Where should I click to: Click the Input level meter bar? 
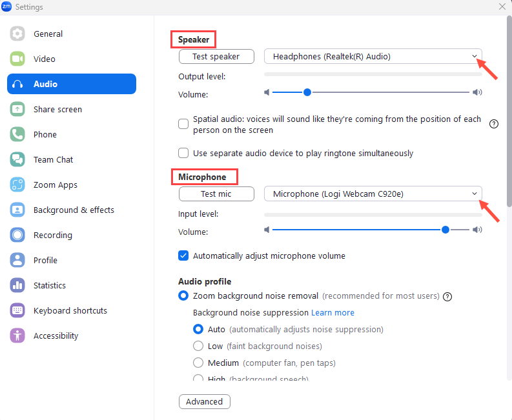[373, 215]
